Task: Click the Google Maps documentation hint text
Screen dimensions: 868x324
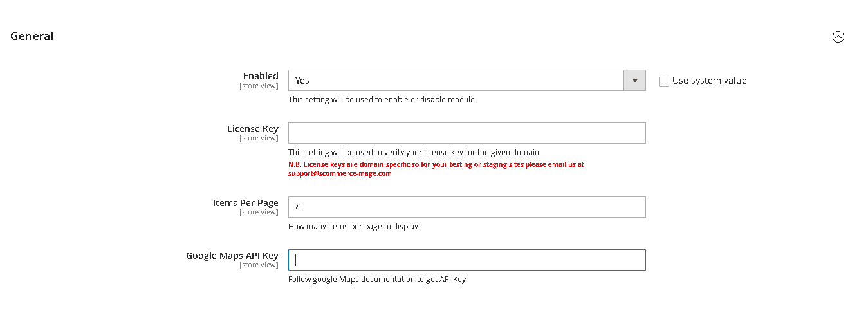Action: point(376,280)
